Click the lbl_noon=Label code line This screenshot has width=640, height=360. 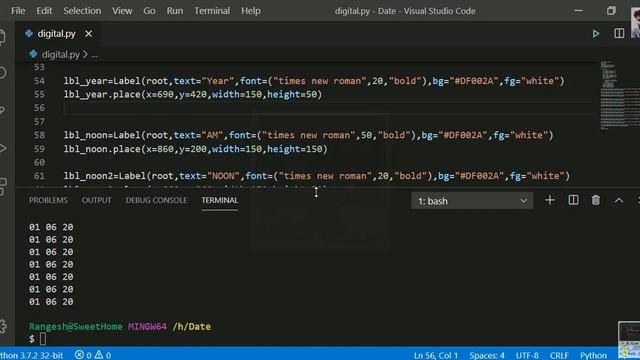click(308, 135)
